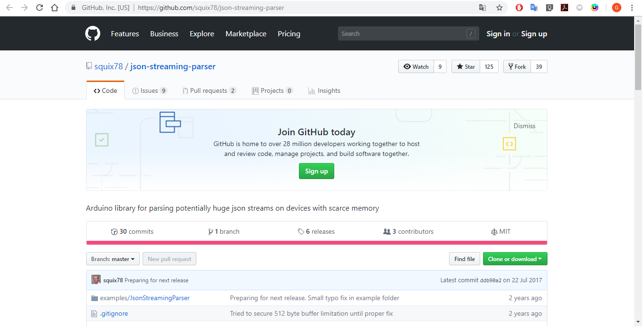Click the watchers count 9
This screenshot has width=644, height=327.
440,66
